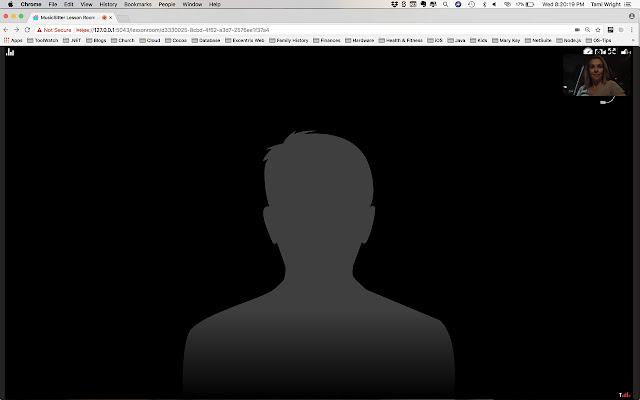Toggle the camera off icon above self video
Screen dimensions: 640x400
(600, 51)
